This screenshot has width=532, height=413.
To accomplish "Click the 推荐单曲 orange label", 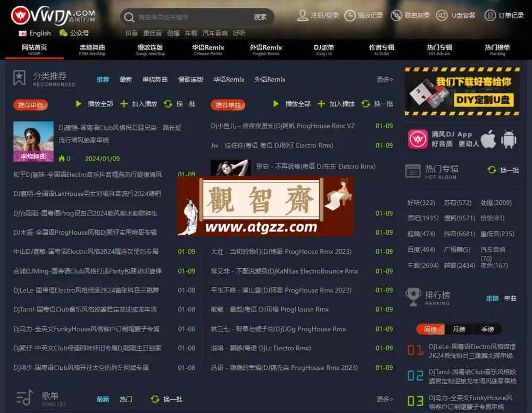I will pos(228,105).
